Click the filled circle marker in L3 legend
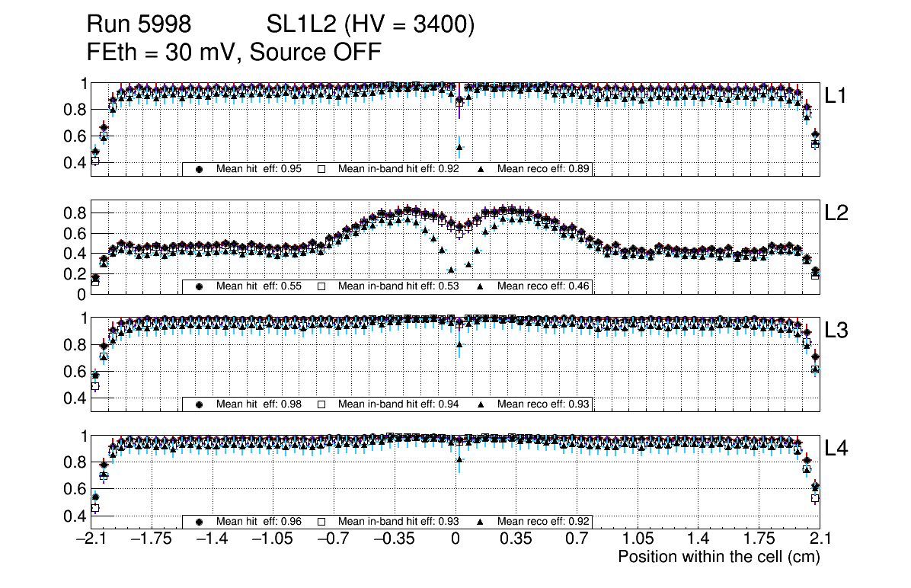This screenshot has height=588, width=911. 200,404
